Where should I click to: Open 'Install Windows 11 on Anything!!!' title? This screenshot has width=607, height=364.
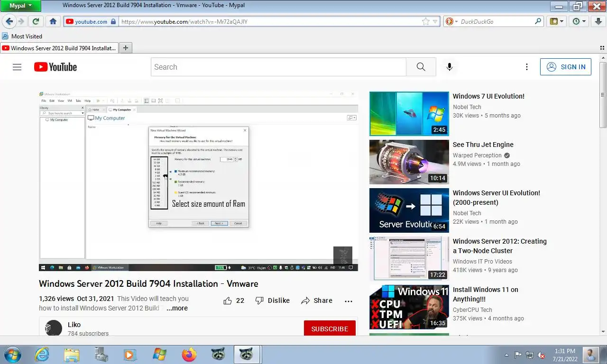pos(486,294)
